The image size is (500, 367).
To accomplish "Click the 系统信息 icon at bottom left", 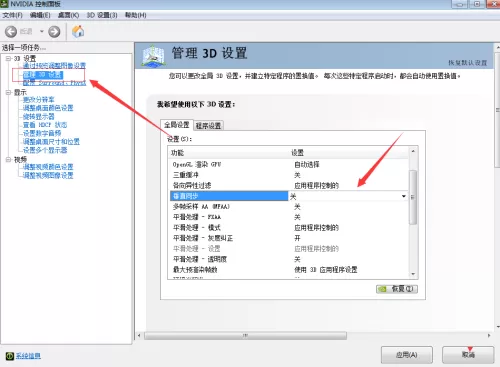I will [x=10, y=356].
